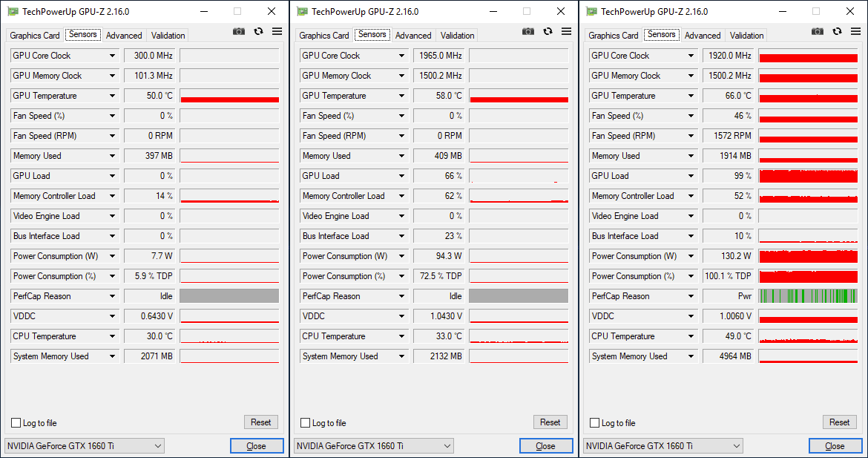The image size is (868, 458).
Task: Enable Log to file in the leftmost window
Action: (x=16, y=423)
